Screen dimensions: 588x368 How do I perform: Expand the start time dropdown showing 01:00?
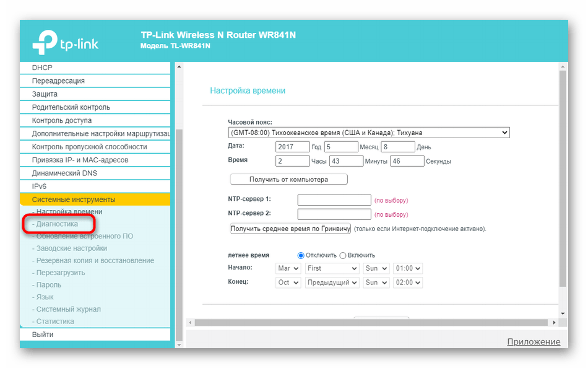409,268
